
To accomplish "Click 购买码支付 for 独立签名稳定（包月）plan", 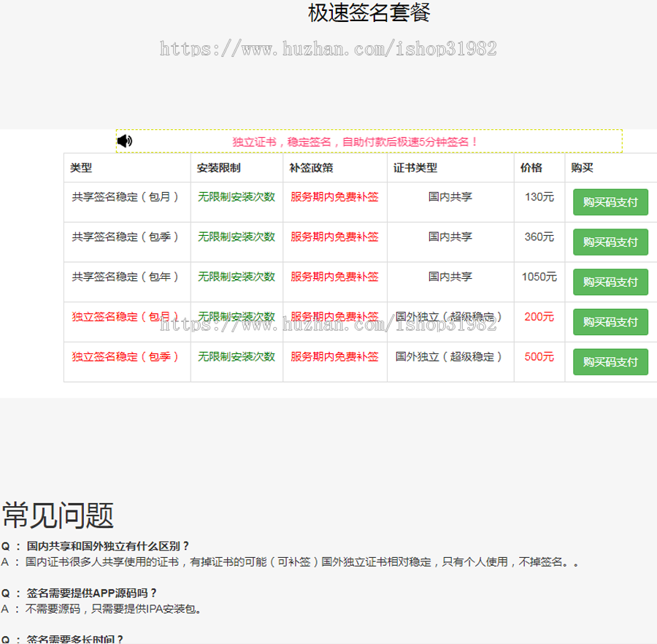I will click(x=610, y=322).
